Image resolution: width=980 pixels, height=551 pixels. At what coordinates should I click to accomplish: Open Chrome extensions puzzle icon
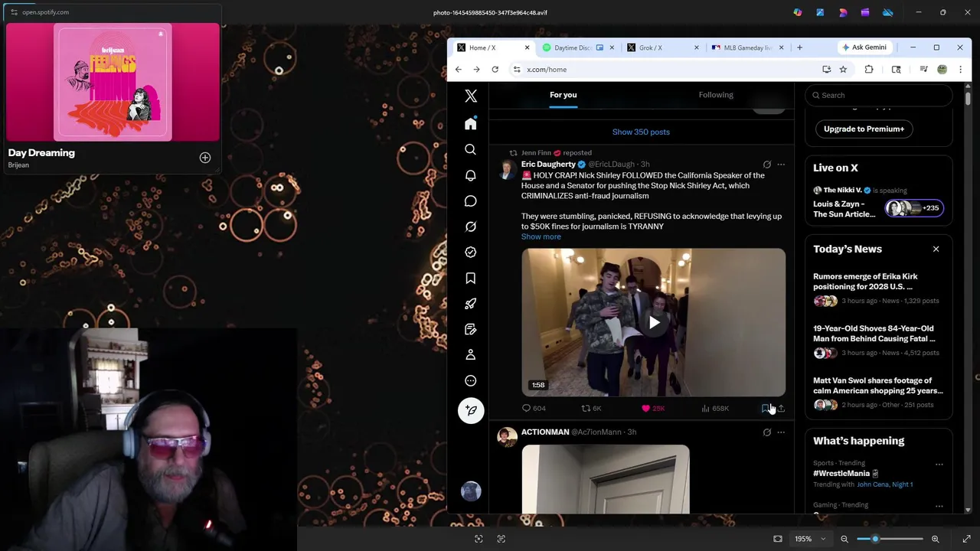869,70
